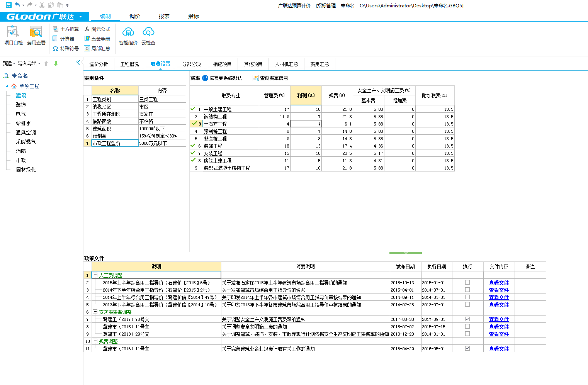Screen dimensions: 588x385
Task: Open the 费用汇总 tab
Action: pos(319,64)
